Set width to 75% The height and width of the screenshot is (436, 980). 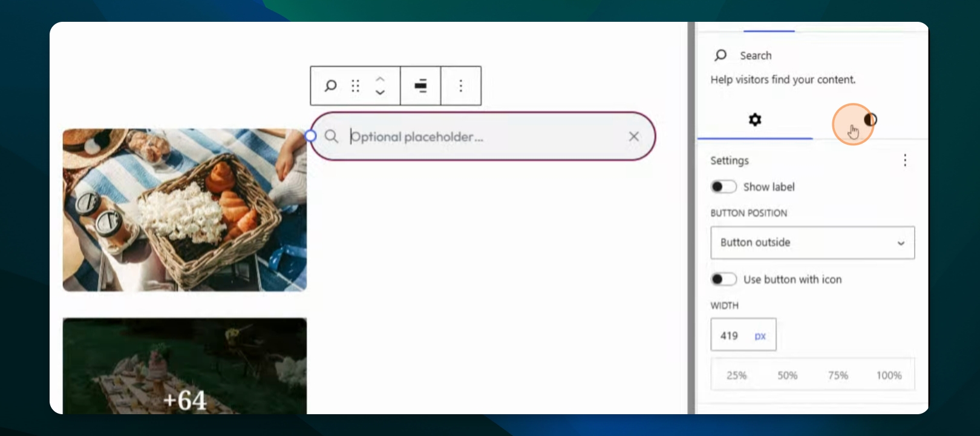[x=838, y=375]
